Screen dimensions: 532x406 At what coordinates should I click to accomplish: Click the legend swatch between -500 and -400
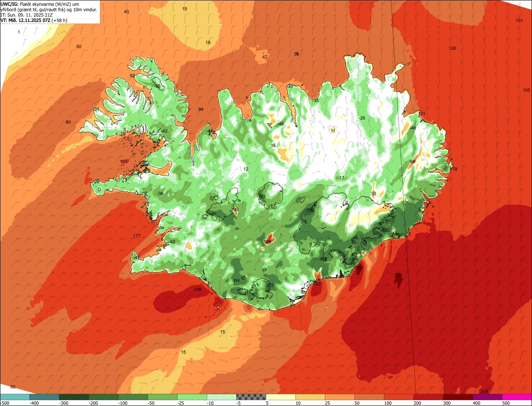[x=15, y=397]
